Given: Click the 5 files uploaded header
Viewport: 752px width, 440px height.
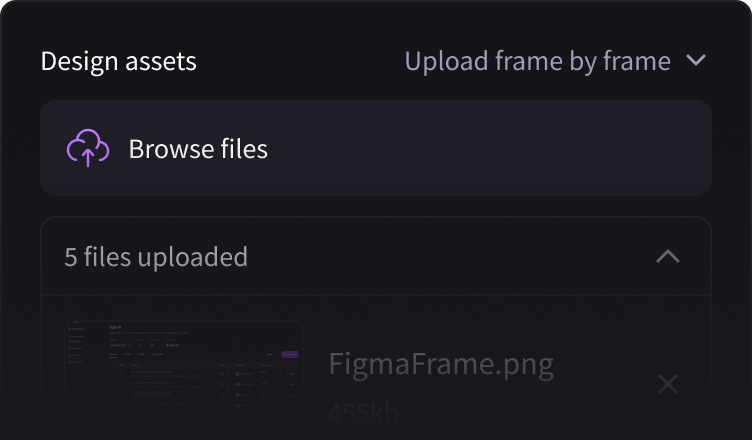Looking at the screenshot, I should tap(156, 257).
